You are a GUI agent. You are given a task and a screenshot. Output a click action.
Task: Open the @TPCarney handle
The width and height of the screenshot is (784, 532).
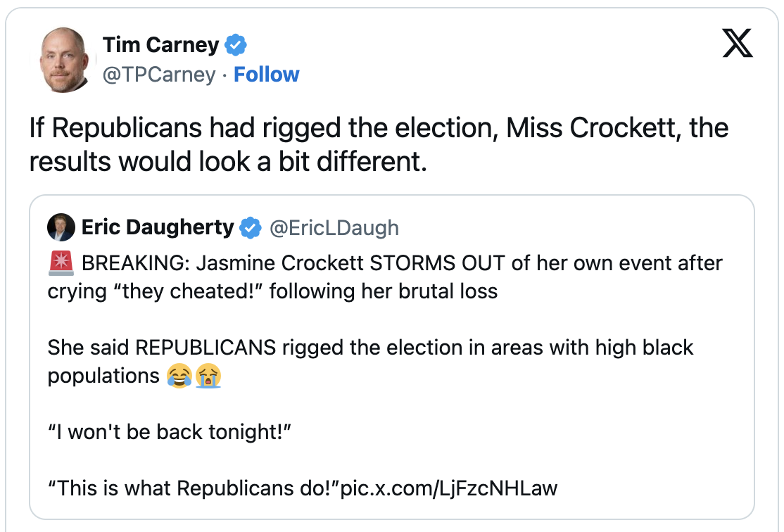(x=159, y=75)
